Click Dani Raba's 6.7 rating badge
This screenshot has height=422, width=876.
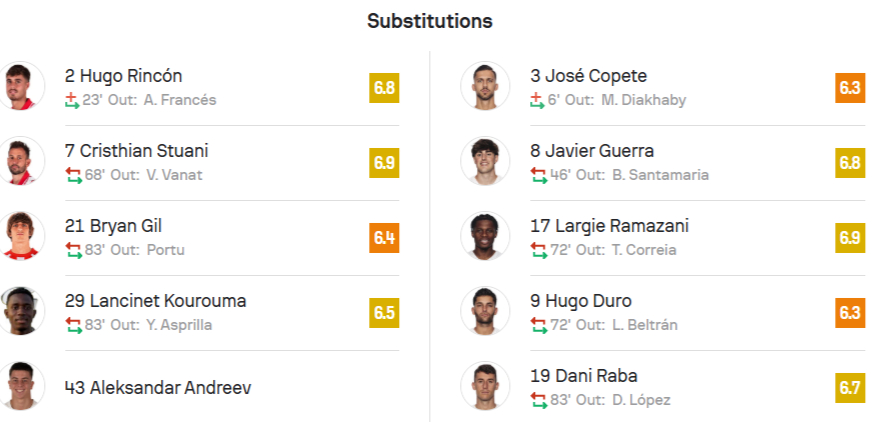point(850,387)
